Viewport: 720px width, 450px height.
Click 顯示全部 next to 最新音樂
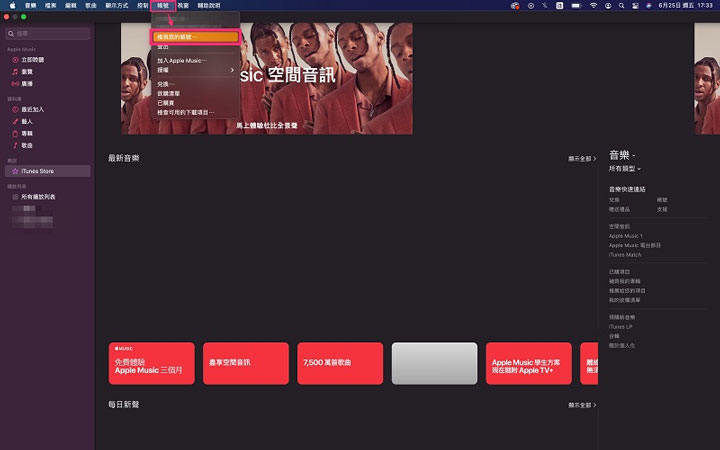[582, 158]
